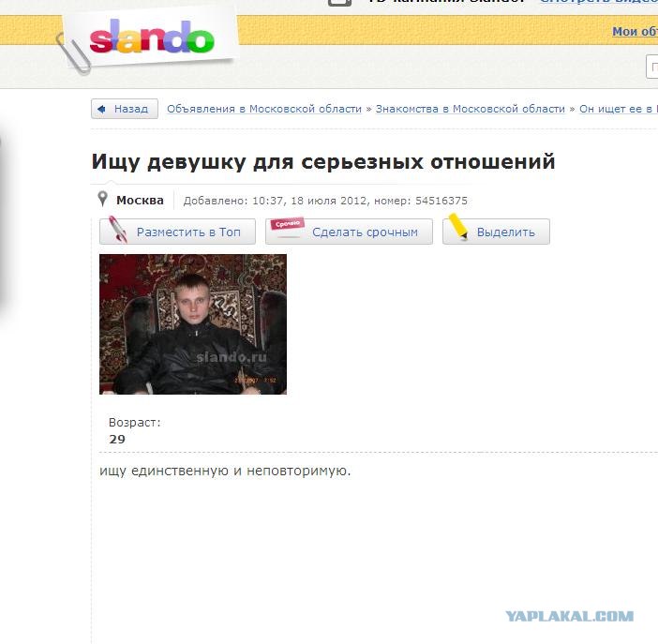658x644 pixels.
Task: Open the Мои объявления link in header
Action: (635, 32)
